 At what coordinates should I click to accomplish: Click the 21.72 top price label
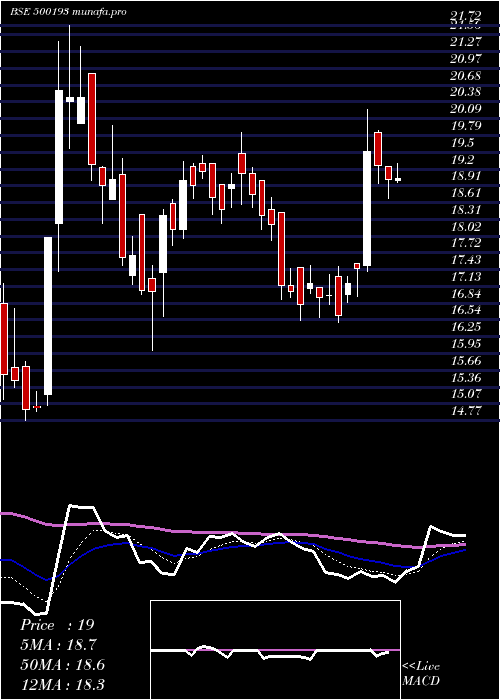pyautogui.click(x=466, y=17)
